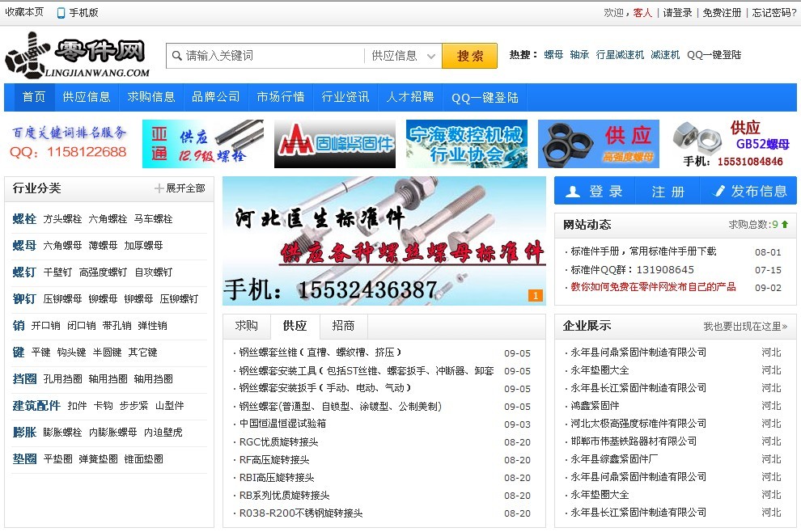801x532 pixels.
Task: Open the 宁海数控机械行业协会 banner
Action: click(467, 144)
